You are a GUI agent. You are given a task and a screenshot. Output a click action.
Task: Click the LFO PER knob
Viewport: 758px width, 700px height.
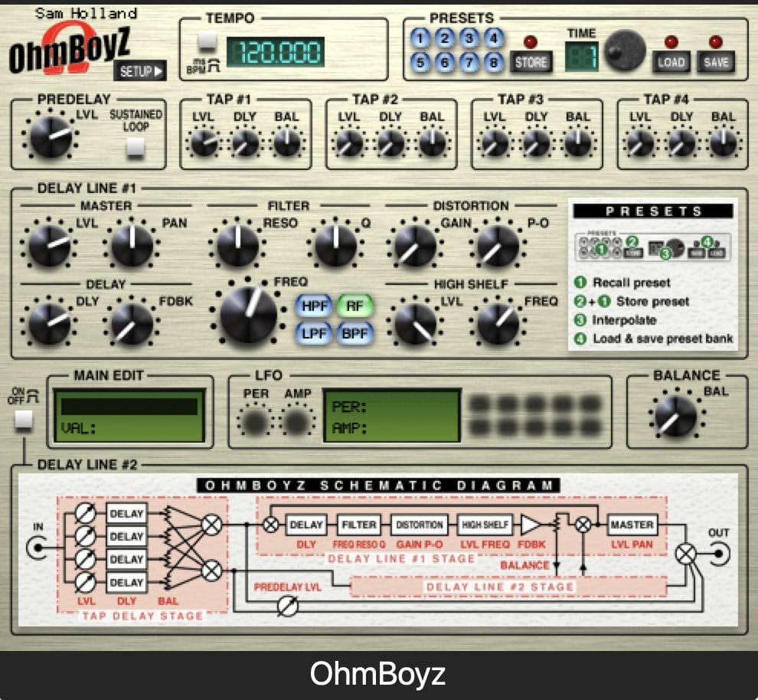[254, 421]
